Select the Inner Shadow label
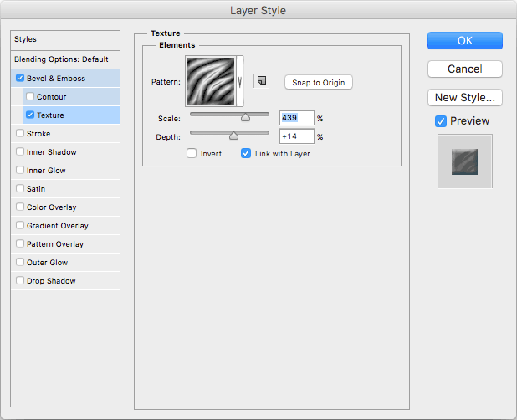This screenshot has height=420, width=517. [51, 152]
